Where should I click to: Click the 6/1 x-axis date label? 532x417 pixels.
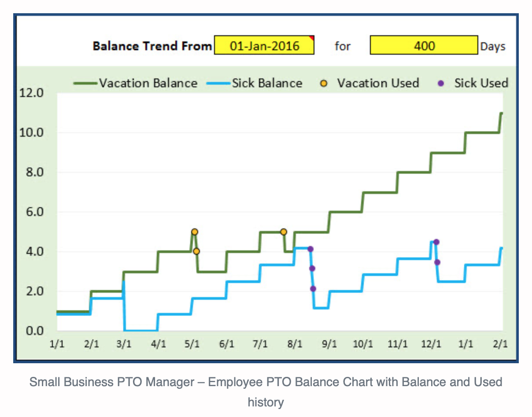pyautogui.click(x=226, y=344)
